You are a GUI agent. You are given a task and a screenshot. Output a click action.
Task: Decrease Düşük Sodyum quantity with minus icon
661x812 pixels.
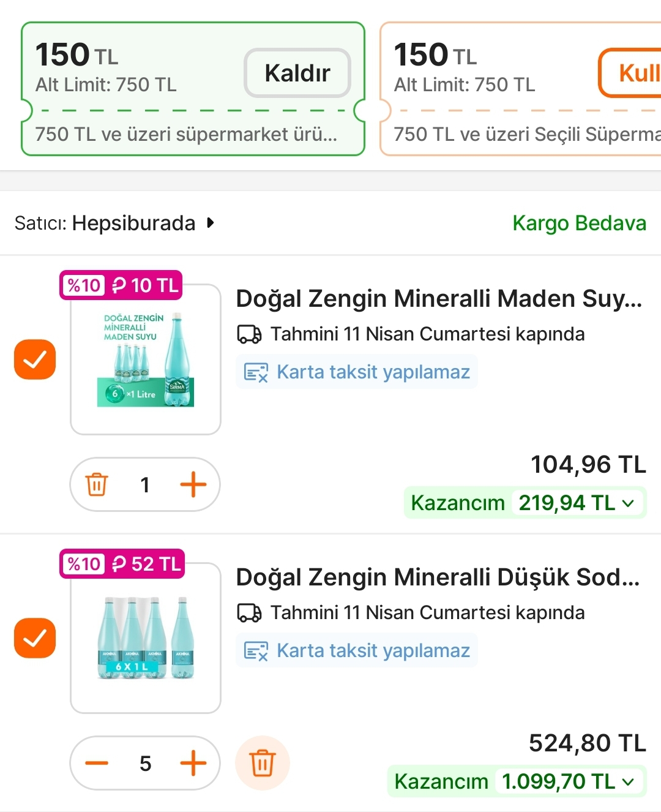tap(97, 763)
